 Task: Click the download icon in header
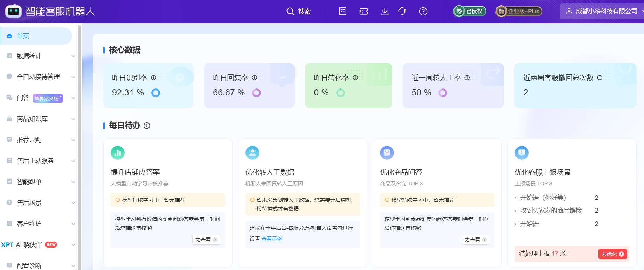coord(385,12)
